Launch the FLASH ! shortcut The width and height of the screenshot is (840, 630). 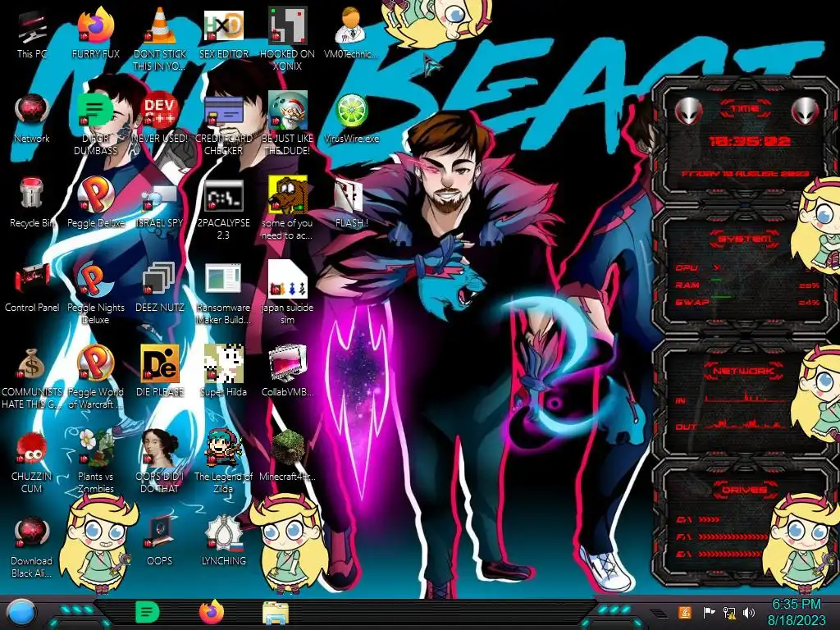tap(351, 203)
